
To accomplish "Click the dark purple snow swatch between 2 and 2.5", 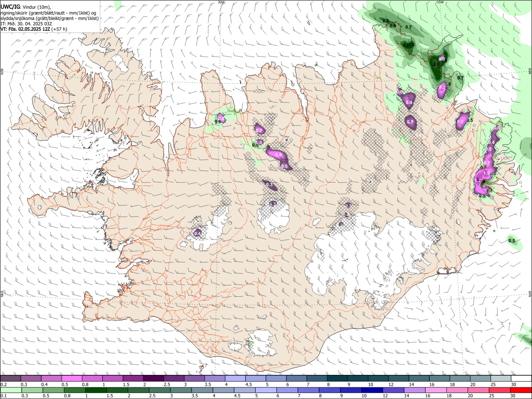I will point(153,379).
